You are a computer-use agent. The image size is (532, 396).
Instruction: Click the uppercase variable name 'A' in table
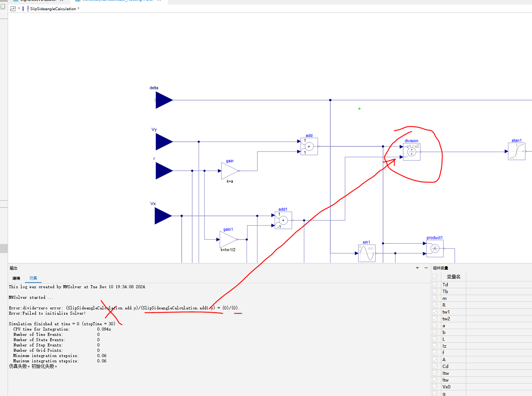point(444,360)
